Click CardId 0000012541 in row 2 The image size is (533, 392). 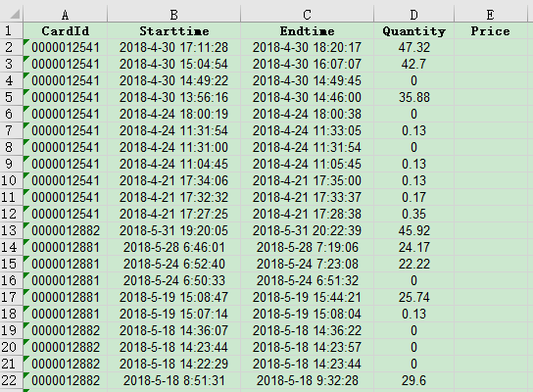tap(66, 47)
